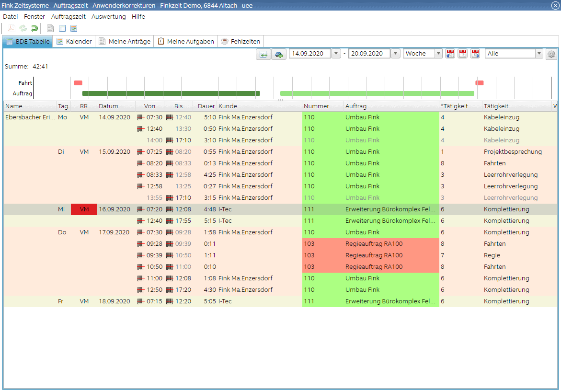Open settings via the gear icon

coord(551,54)
